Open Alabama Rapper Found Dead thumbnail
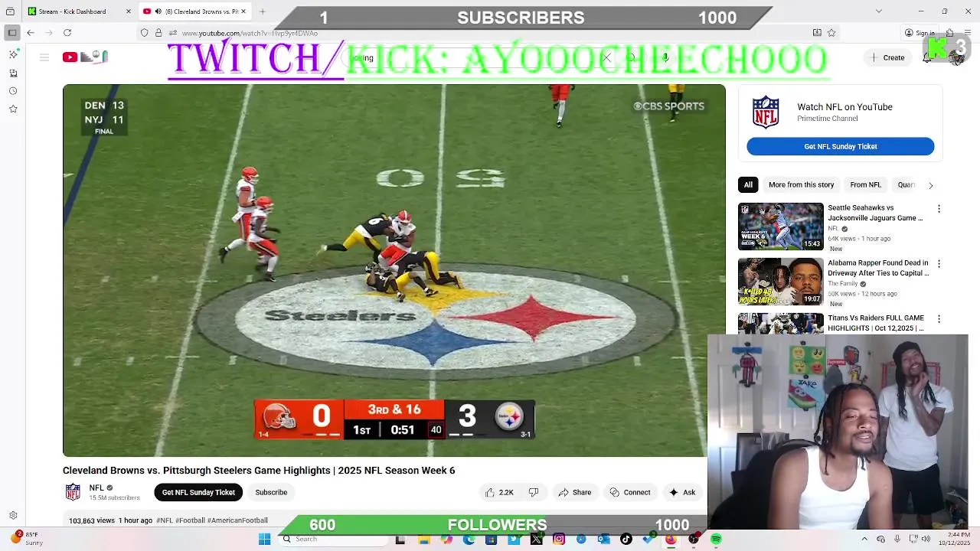 coord(780,282)
